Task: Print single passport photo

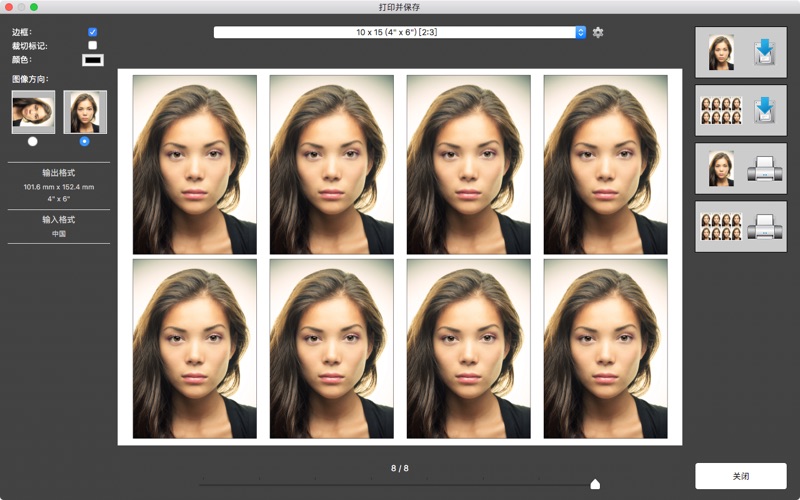Action: click(740, 168)
